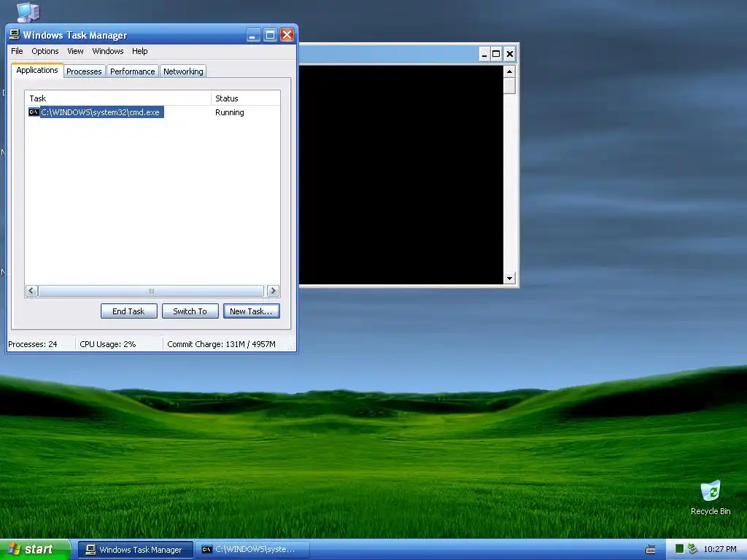
Task: Close the Windows Task Manager window
Action: pos(287,35)
